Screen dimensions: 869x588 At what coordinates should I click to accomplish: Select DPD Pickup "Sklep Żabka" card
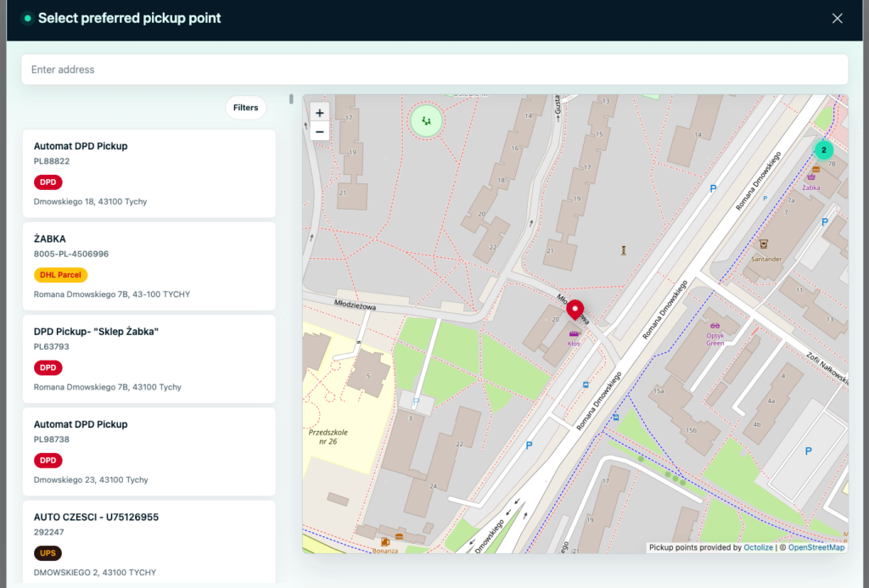coord(149,359)
